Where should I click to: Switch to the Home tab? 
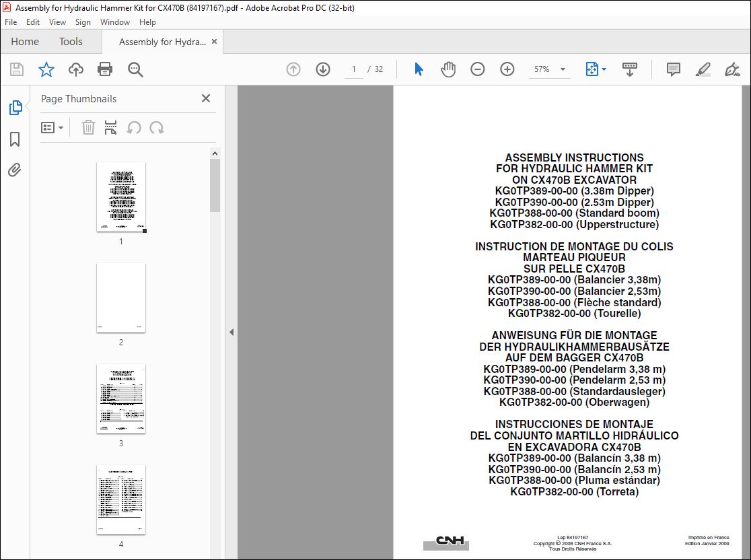(25, 42)
